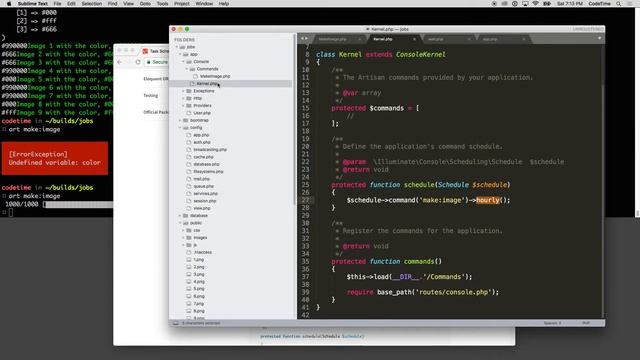This screenshot has height=360, width=640.
Task: Open the tab list dropdown arrow
Action: pos(600,38)
